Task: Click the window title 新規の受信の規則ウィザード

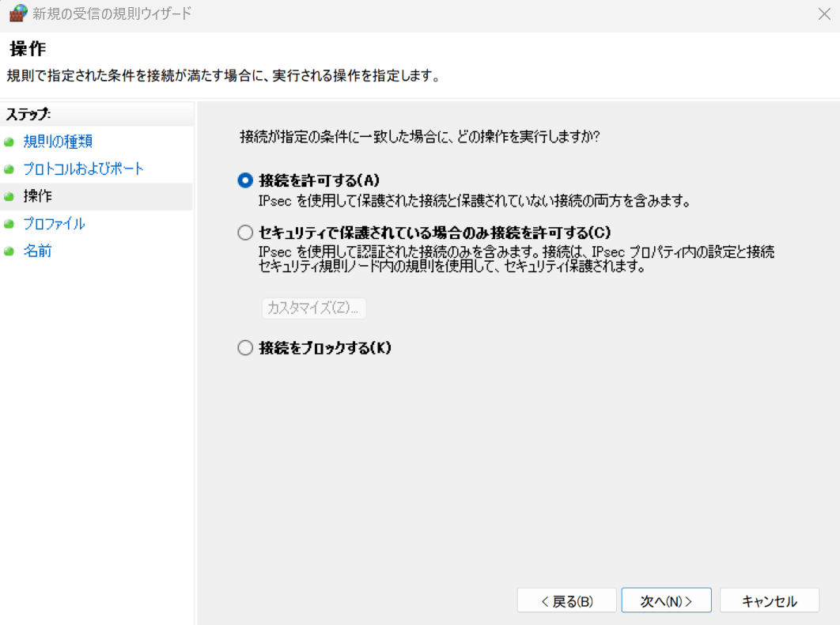Action: pos(112,13)
